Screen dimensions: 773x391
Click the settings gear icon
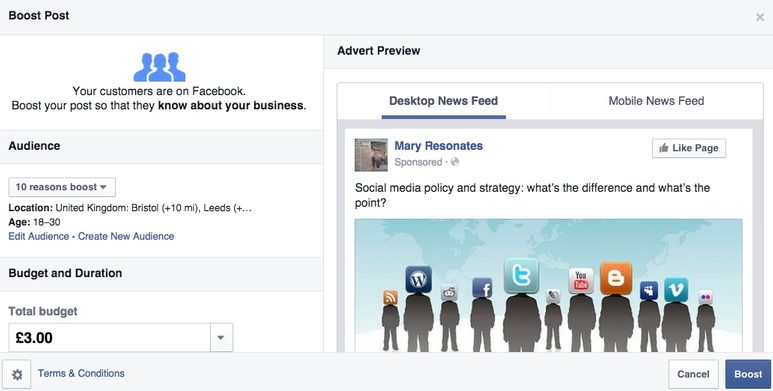click(17, 375)
